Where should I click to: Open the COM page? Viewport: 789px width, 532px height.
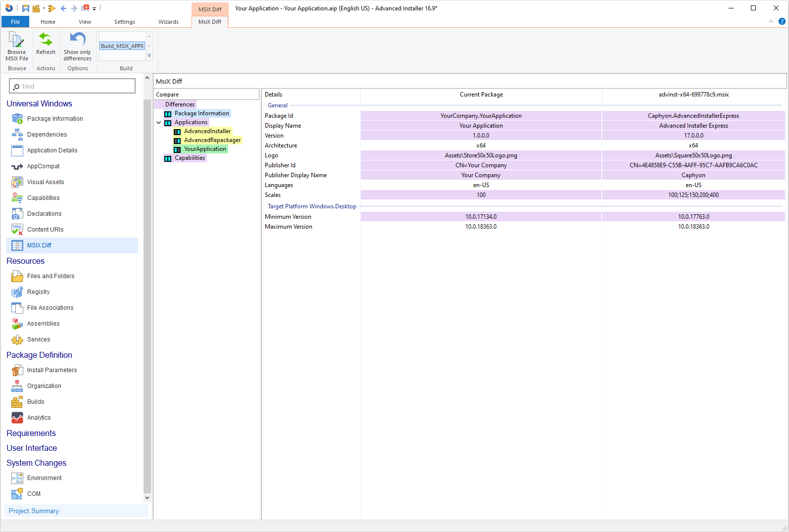pyautogui.click(x=34, y=494)
